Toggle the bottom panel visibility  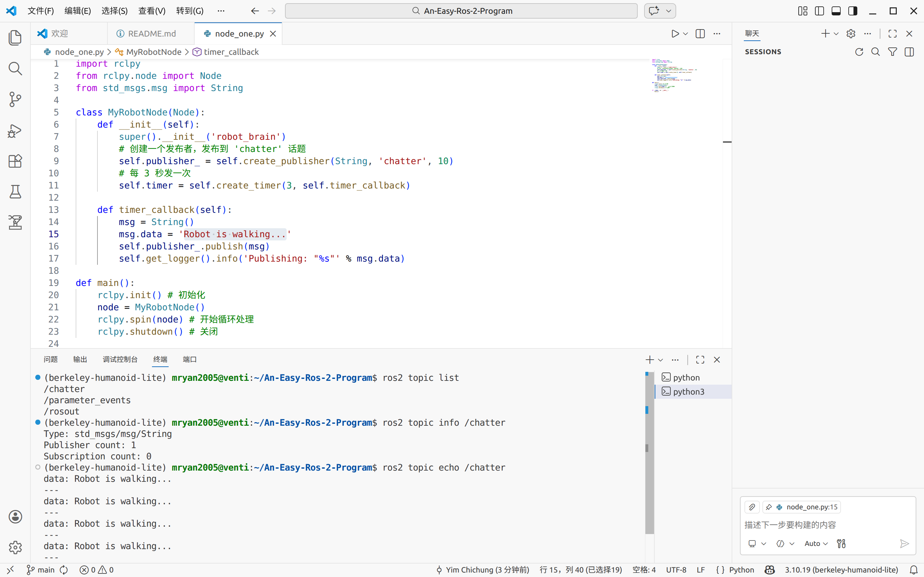(x=836, y=11)
